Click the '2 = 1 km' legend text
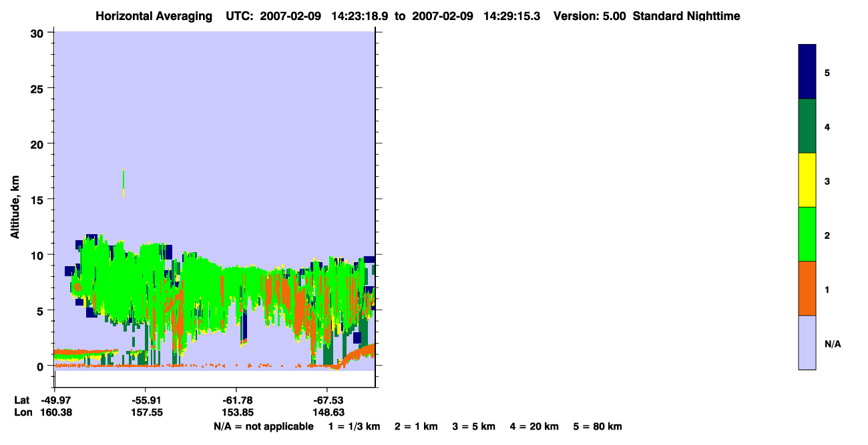Viewport: 868px width, 445px height. [x=416, y=426]
